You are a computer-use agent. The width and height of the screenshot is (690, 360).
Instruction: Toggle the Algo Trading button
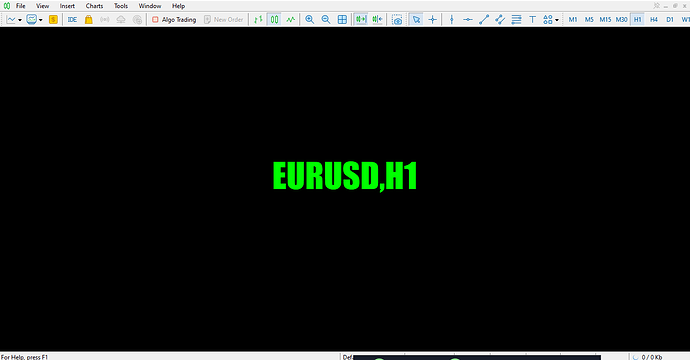pos(174,19)
